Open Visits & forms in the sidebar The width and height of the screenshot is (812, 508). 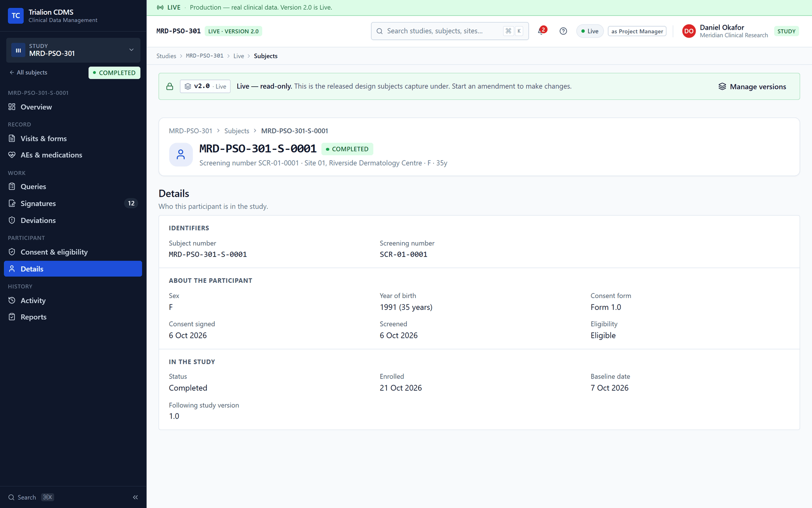[x=73, y=138]
